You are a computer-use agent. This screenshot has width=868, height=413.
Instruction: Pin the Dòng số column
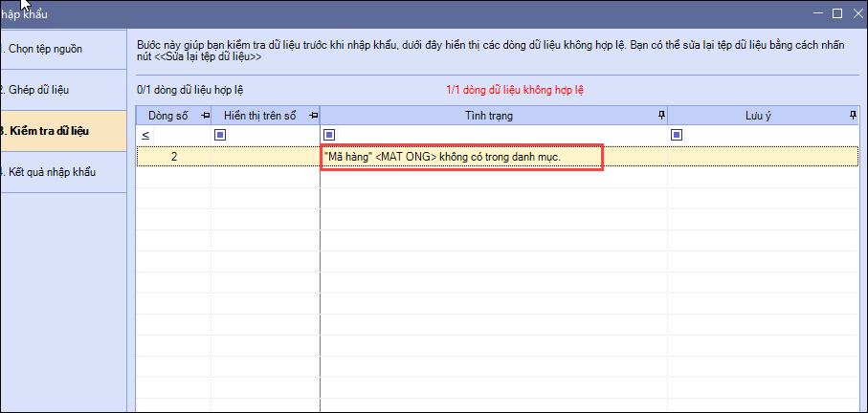click(x=205, y=116)
